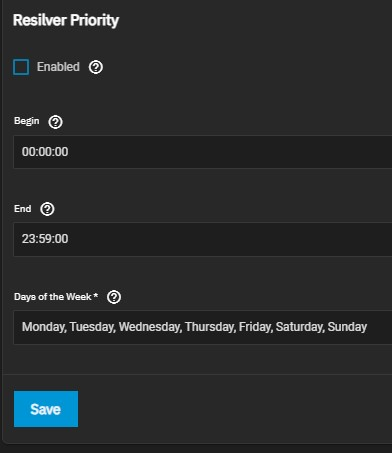Select the 00:00:00 begin time value
Screen dimensions: 392x453
[x=45, y=152]
